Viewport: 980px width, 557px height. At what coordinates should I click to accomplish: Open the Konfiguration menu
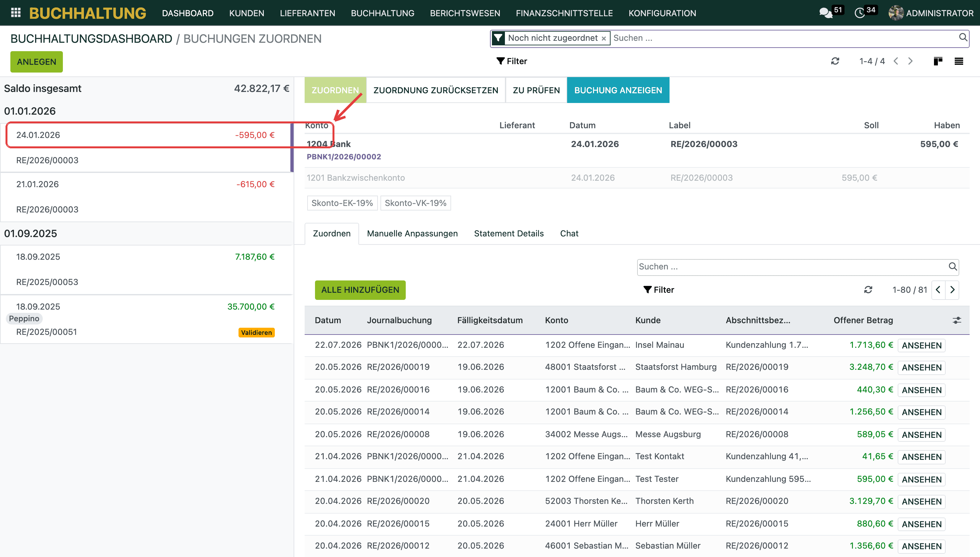coord(662,13)
